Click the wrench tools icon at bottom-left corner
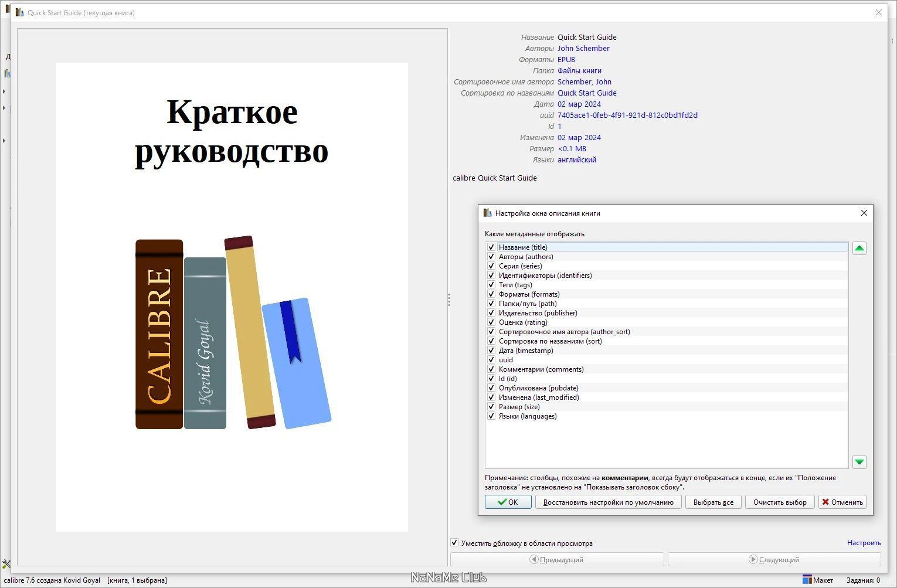 click(x=6, y=565)
